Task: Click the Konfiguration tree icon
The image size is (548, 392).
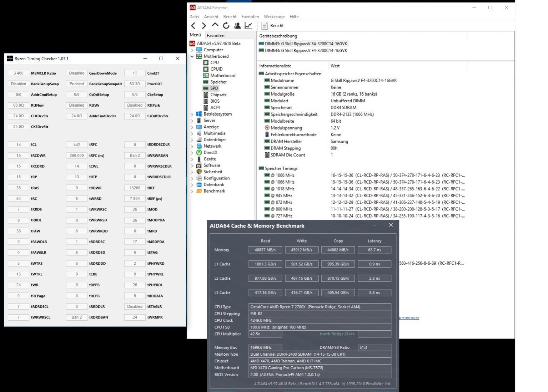Action: coord(199,178)
